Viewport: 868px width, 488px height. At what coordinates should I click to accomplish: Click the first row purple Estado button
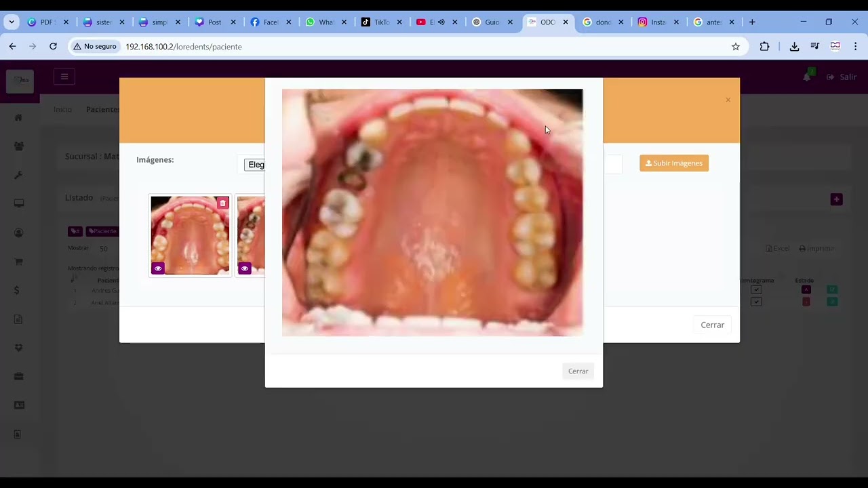click(x=806, y=290)
